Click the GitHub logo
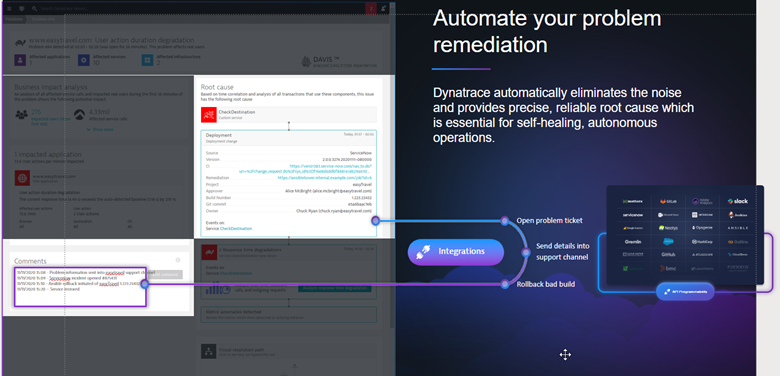780x376 pixels. point(668,254)
